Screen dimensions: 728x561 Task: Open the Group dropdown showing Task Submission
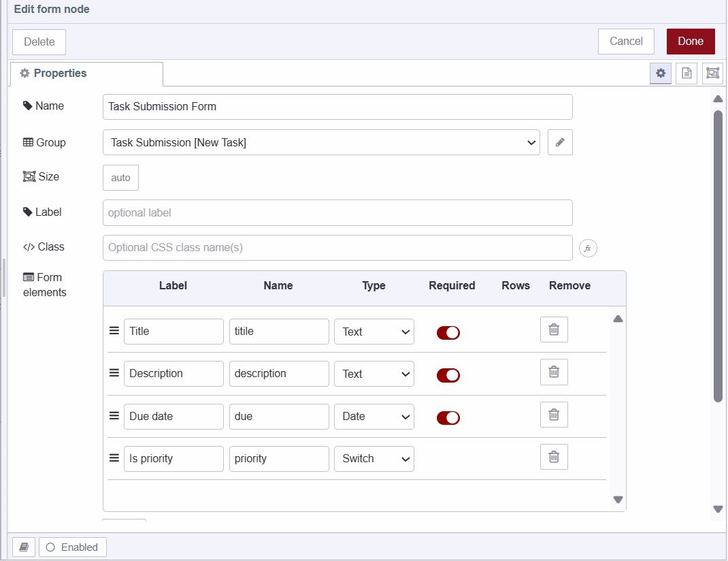321,142
